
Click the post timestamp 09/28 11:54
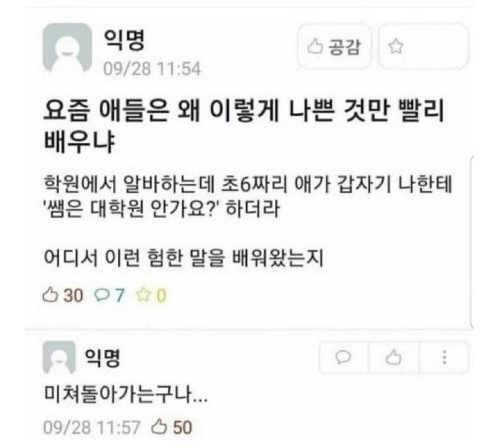(x=152, y=69)
